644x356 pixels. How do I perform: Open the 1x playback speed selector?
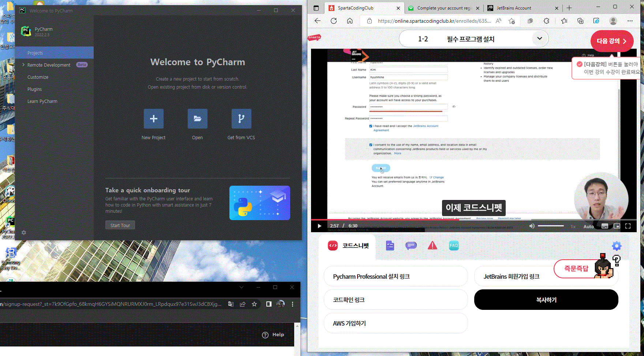[x=573, y=227]
